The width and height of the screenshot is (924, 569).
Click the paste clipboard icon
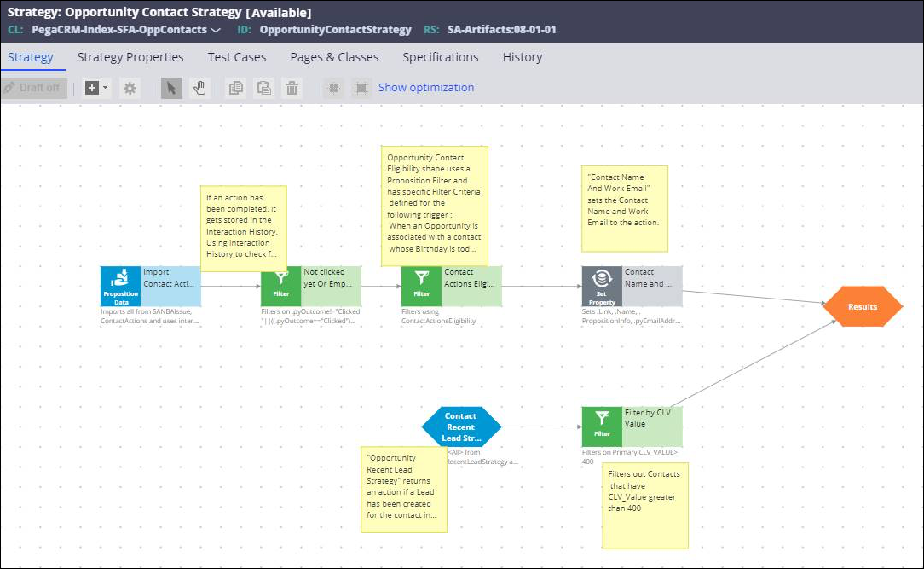264,88
